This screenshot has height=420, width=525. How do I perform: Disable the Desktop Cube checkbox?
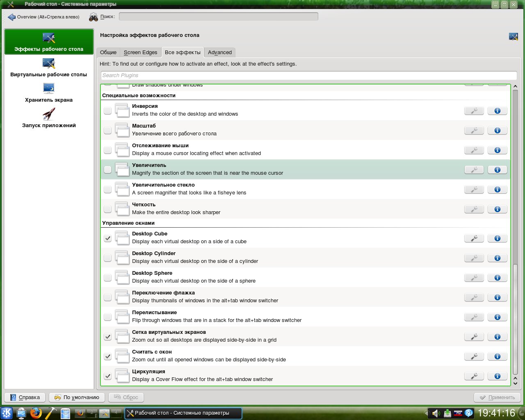107,238
